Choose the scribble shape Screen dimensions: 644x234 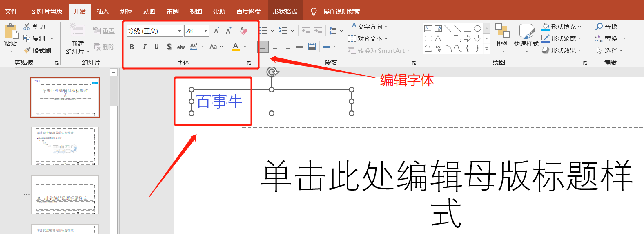click(438, 48)
